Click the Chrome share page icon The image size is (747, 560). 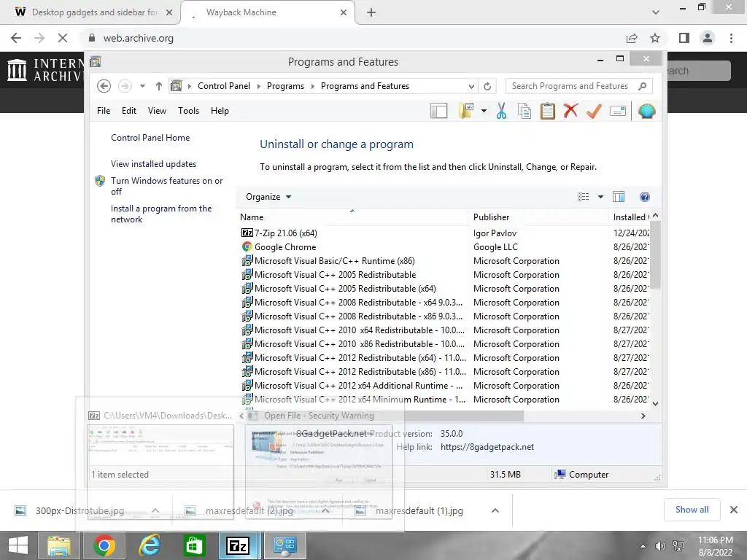pos(632,38)
